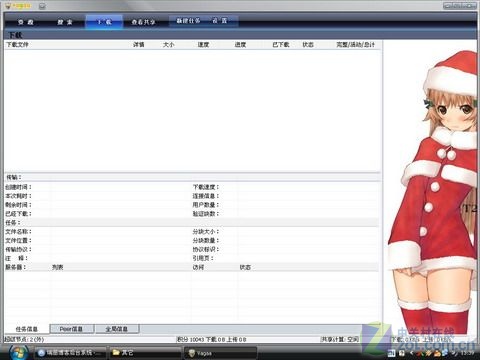The image size is (480, 360).
Task: Click the Vagaa app icon in the title bar
Action: 8,6
